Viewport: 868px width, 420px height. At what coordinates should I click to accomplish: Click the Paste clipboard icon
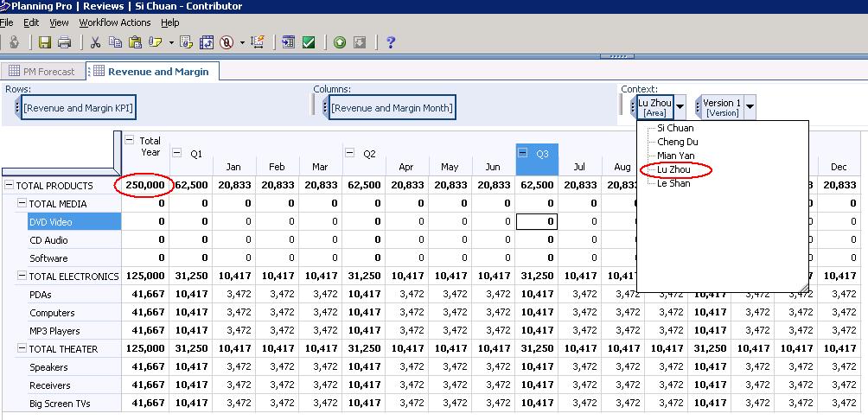coord(135,42)
